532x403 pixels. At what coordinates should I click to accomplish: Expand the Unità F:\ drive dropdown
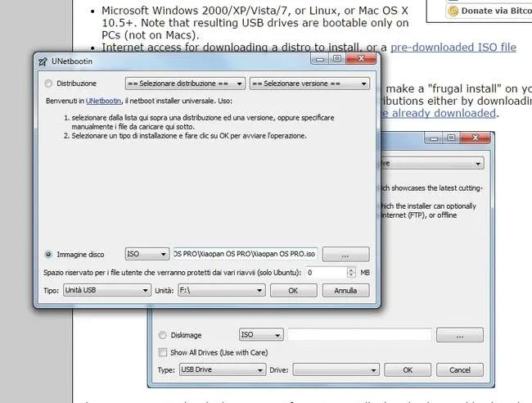pyautogui.click(x=222, y=290)
